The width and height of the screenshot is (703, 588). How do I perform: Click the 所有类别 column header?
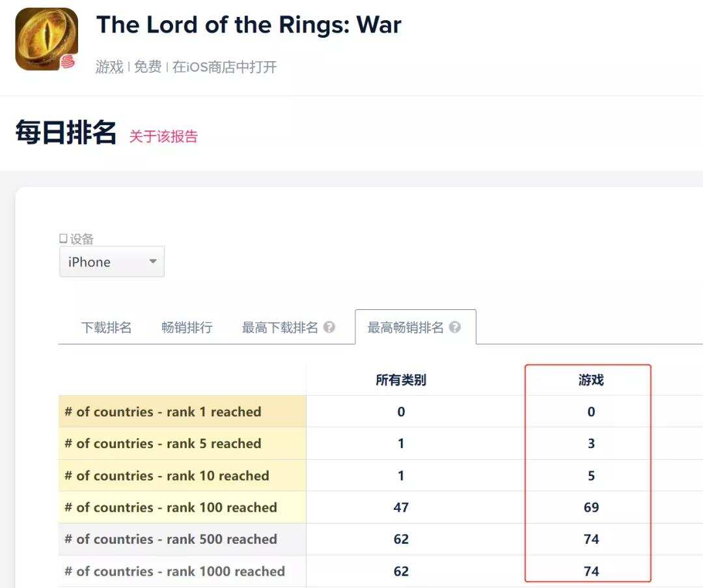click(401, 380)
